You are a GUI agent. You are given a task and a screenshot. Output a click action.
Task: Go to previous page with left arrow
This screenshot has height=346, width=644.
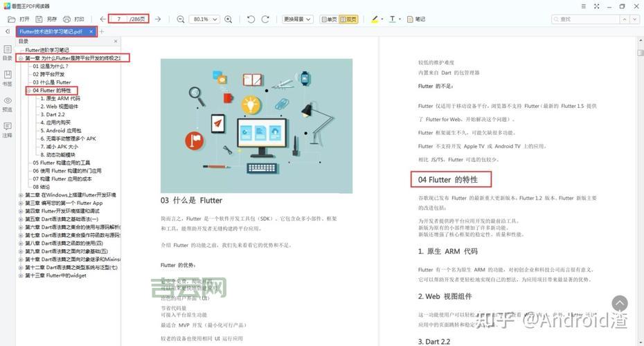tap(102, 19)
